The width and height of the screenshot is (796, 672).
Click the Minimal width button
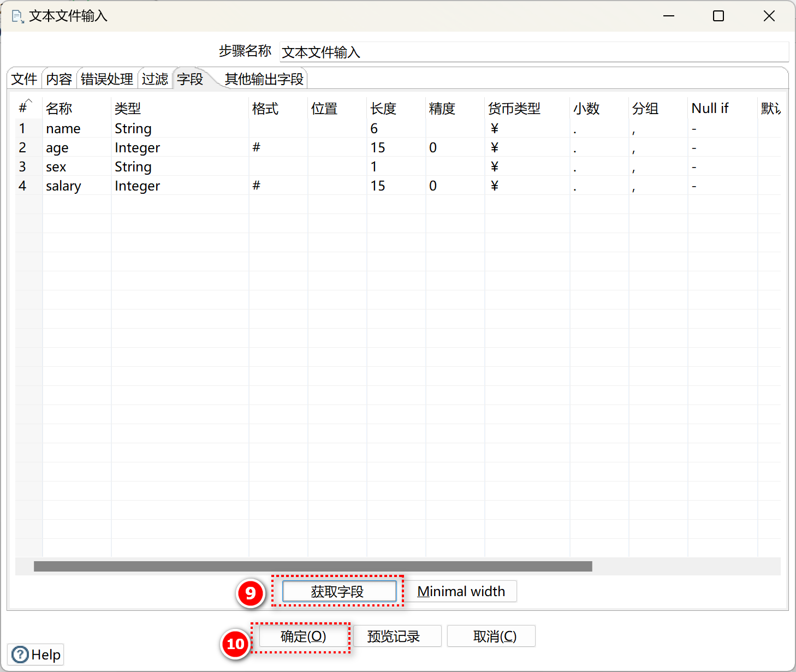point(461,591)
